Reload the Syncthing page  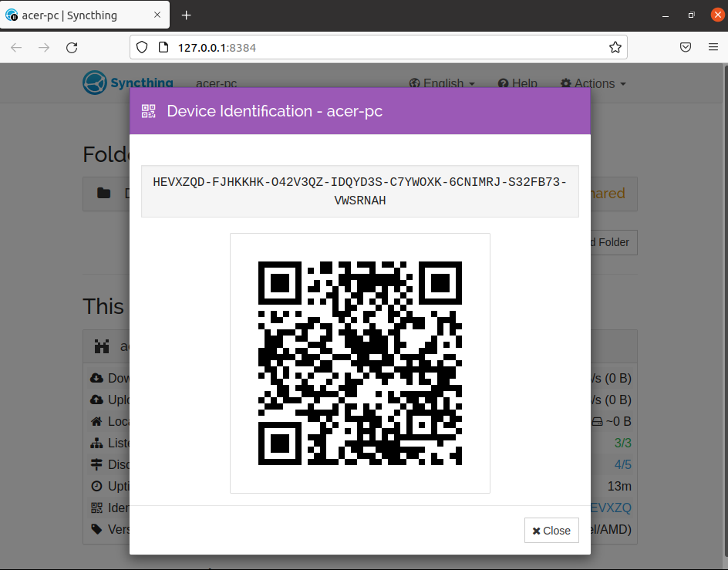[72, 47]
